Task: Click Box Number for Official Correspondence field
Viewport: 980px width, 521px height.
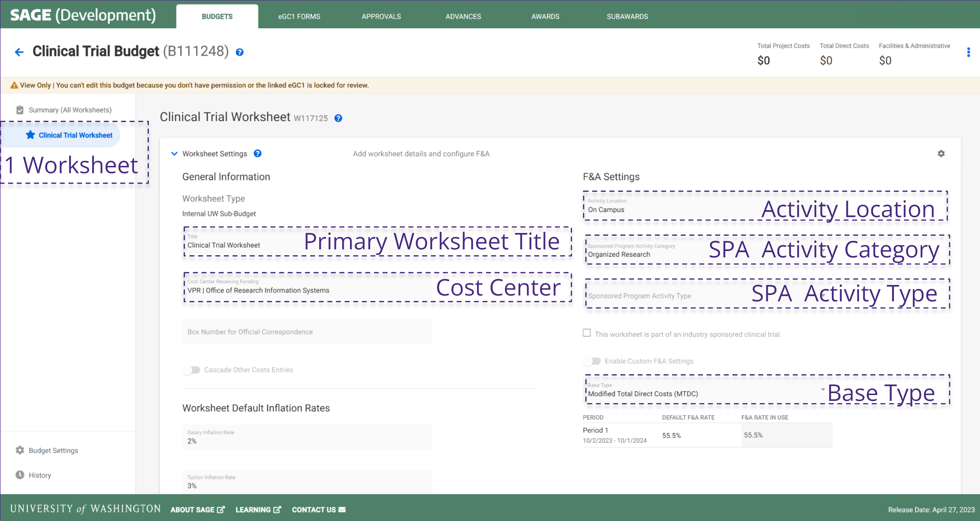Action: pos(307,332)
